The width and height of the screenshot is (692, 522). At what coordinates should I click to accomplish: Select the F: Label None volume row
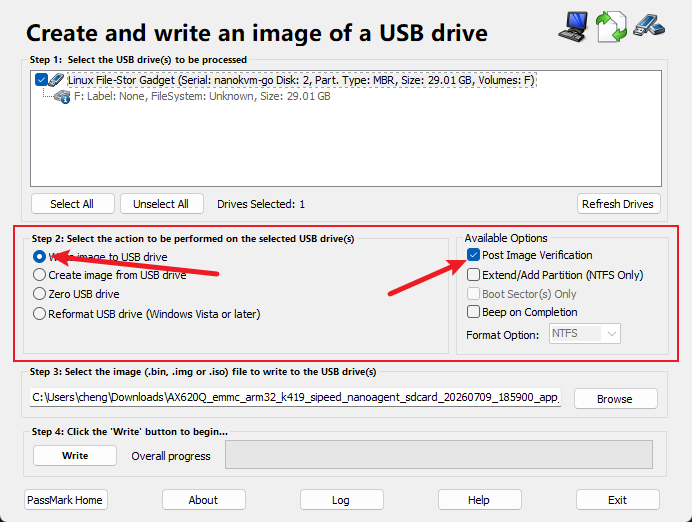[202, 96]
